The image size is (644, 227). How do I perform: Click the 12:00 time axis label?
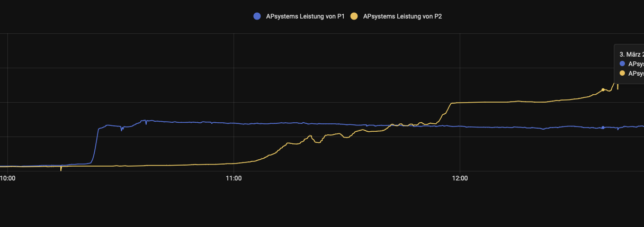click(460, 178)
